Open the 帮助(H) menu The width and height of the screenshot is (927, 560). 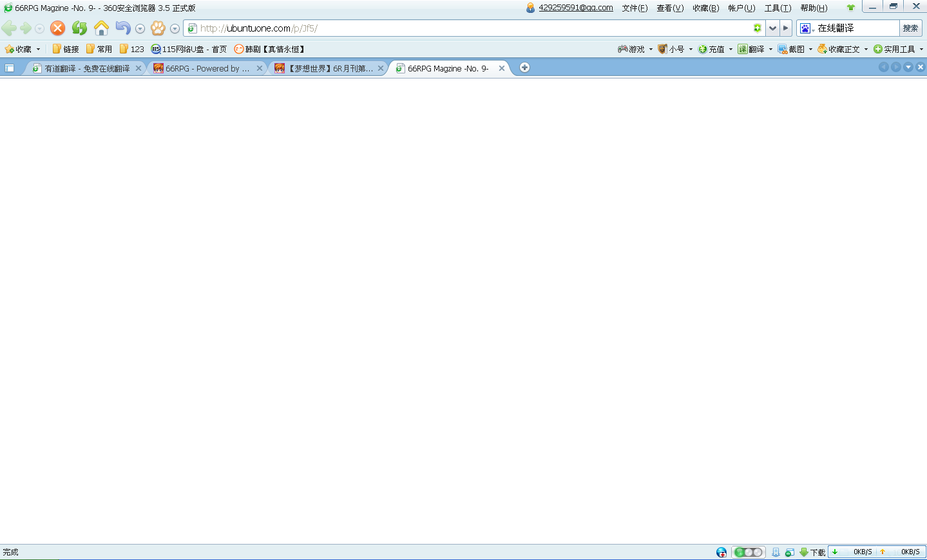pyautogui.click(x=814, y=8)
